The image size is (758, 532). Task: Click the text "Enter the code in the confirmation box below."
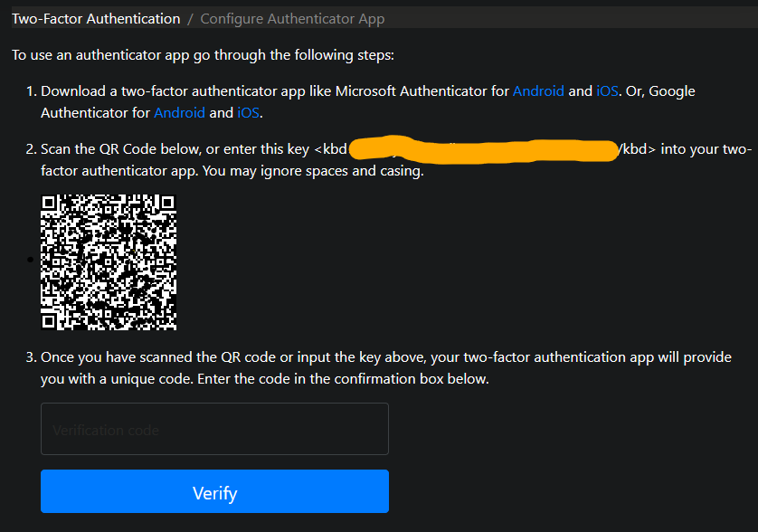click(x=343, y=379)
